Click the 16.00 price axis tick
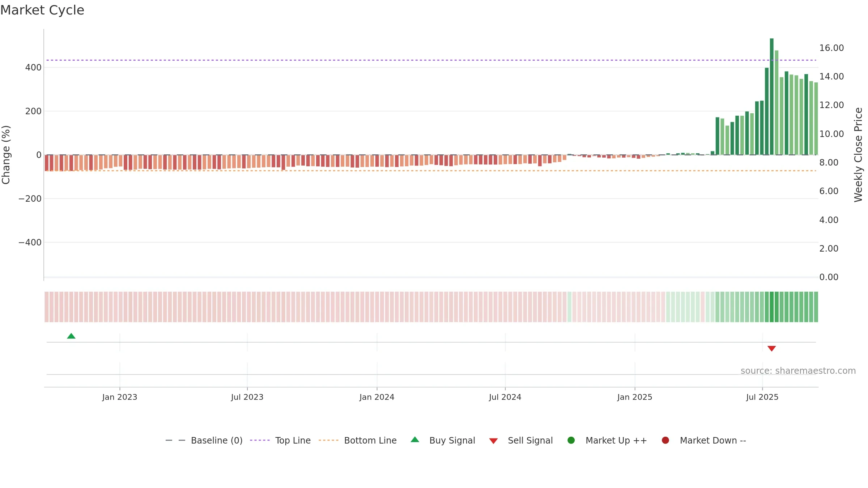This screenshot has width=868, height=488. coord(831,48)
